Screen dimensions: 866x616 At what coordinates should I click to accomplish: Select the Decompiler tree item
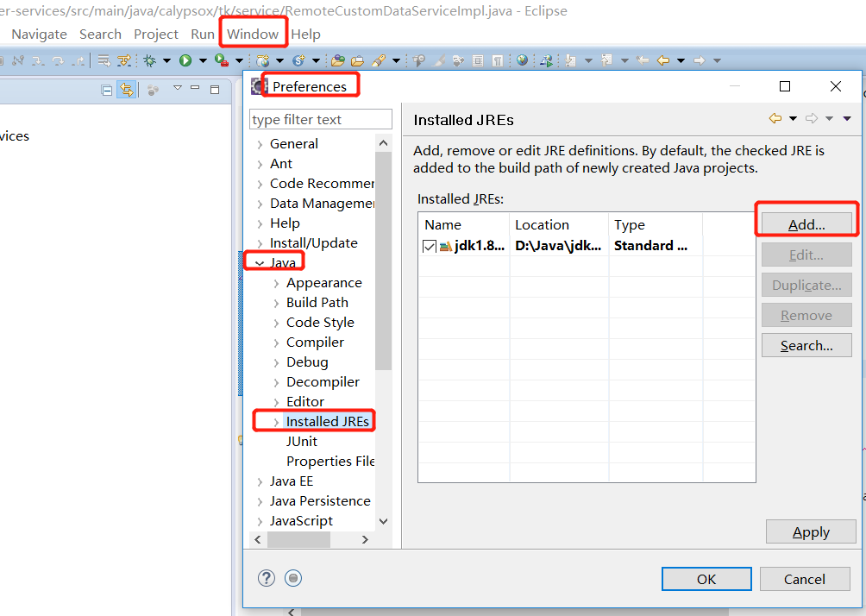[x=323, y=381]
